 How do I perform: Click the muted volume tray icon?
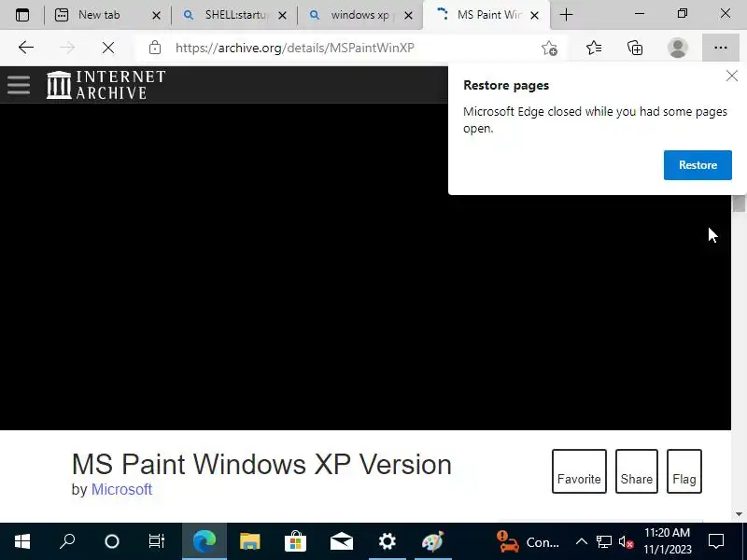[626, 541]
